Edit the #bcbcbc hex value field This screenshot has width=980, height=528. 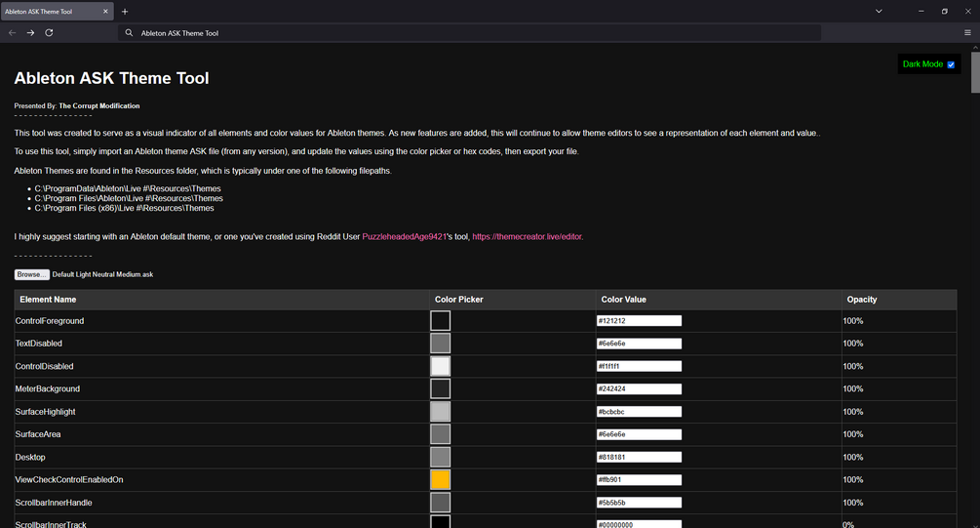click(639, 412)
